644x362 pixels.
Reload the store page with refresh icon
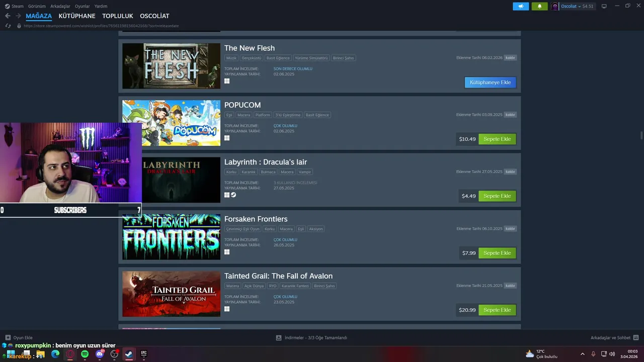pos(8,26)
